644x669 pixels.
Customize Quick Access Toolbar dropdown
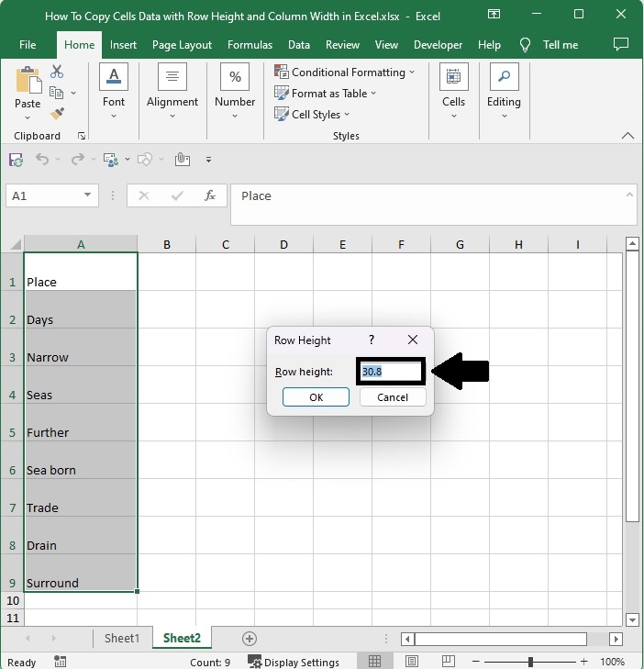tap(208, 160)
